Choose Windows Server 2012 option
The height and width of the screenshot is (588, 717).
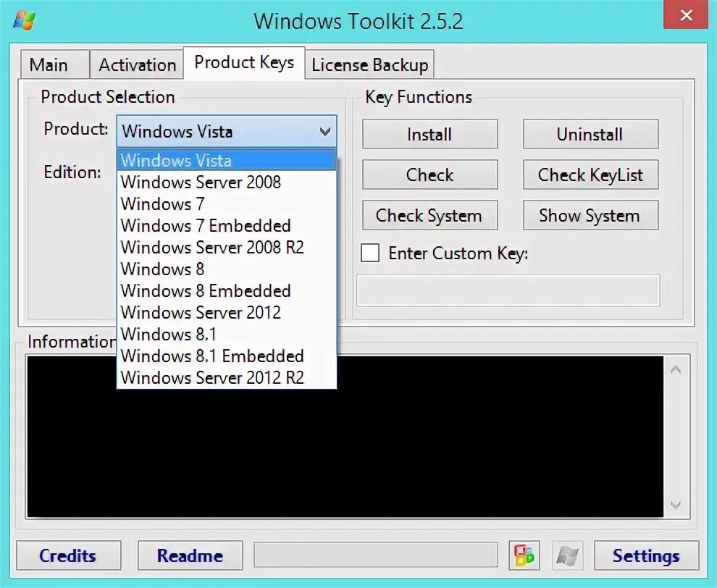pyautogui.click(x=227, y=312)
